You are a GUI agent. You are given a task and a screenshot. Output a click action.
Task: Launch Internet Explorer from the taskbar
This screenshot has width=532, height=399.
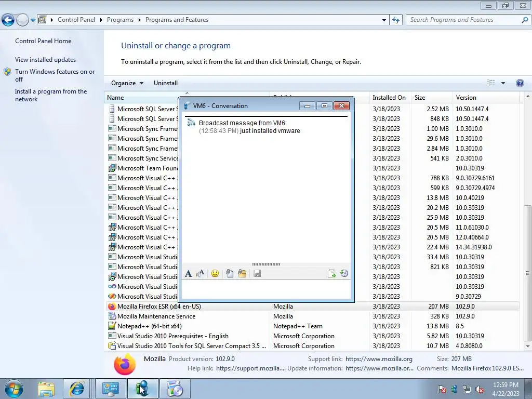click(x=77, y=389)
